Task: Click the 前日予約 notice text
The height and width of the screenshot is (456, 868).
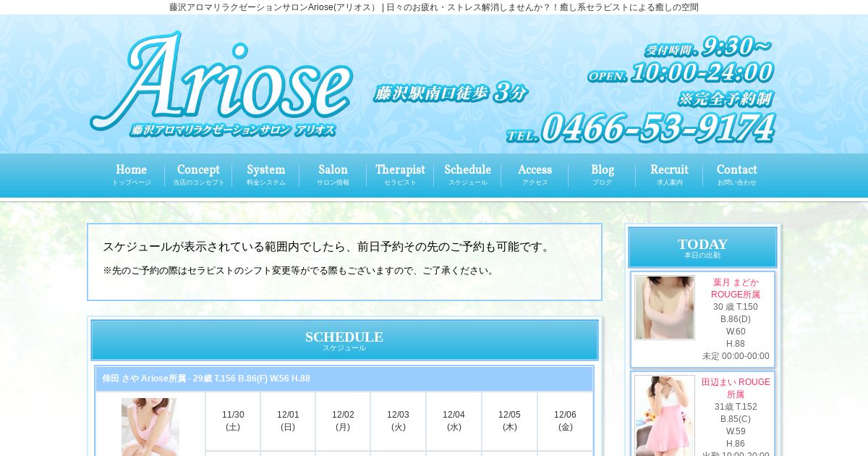Action: click(328, 247)
